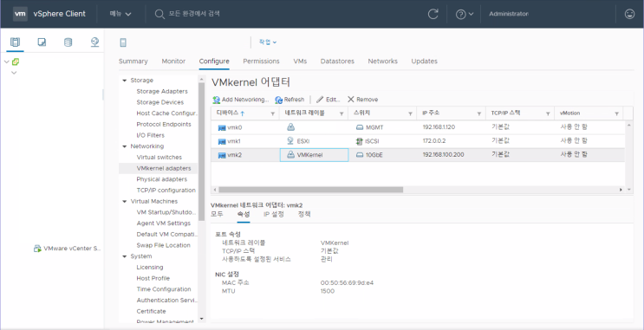
Task: Click the search magnifier icon
Action: click(159, 14)
